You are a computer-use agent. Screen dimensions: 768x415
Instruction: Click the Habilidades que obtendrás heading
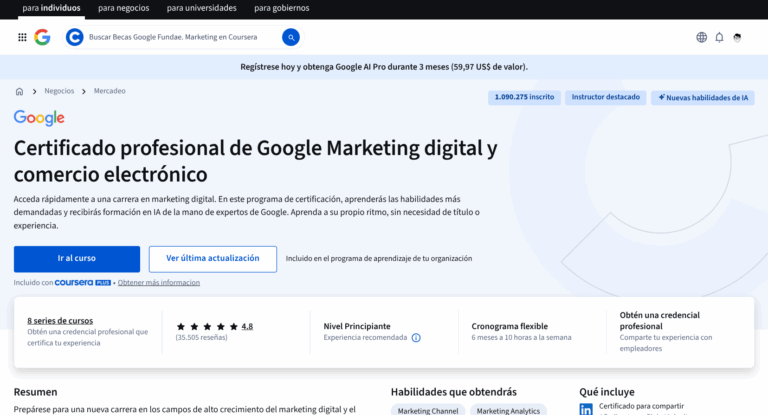pyautogui.click(x=454, y=392)
